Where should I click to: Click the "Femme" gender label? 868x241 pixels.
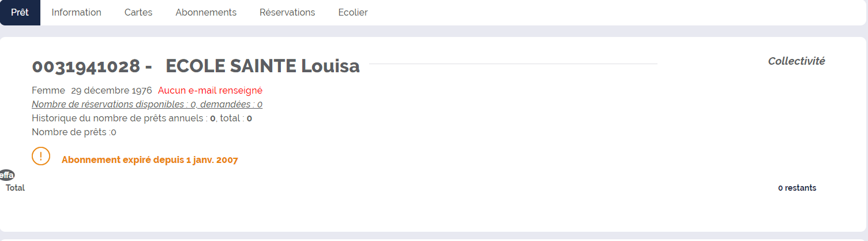click(x=48, y=90)
